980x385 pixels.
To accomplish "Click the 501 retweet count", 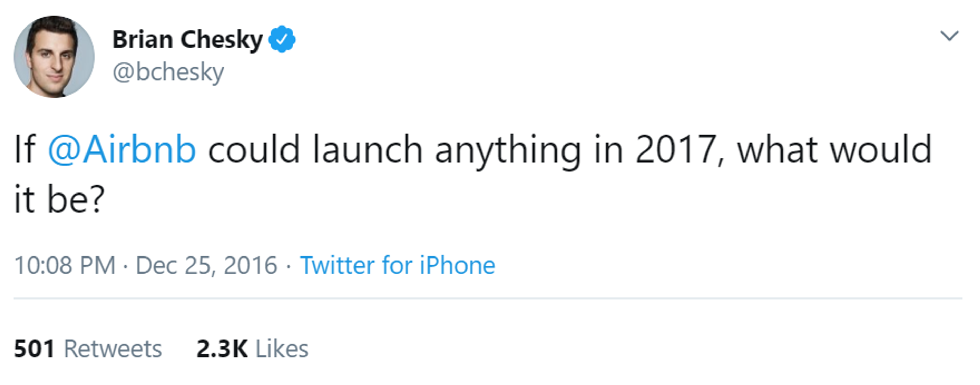I will (x=34, y=349).
